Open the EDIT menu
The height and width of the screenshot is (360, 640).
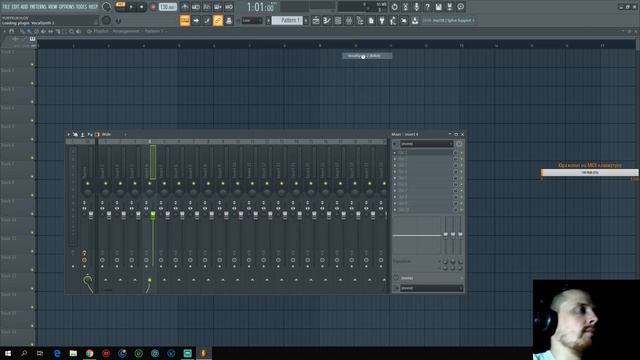pos(15,7)
